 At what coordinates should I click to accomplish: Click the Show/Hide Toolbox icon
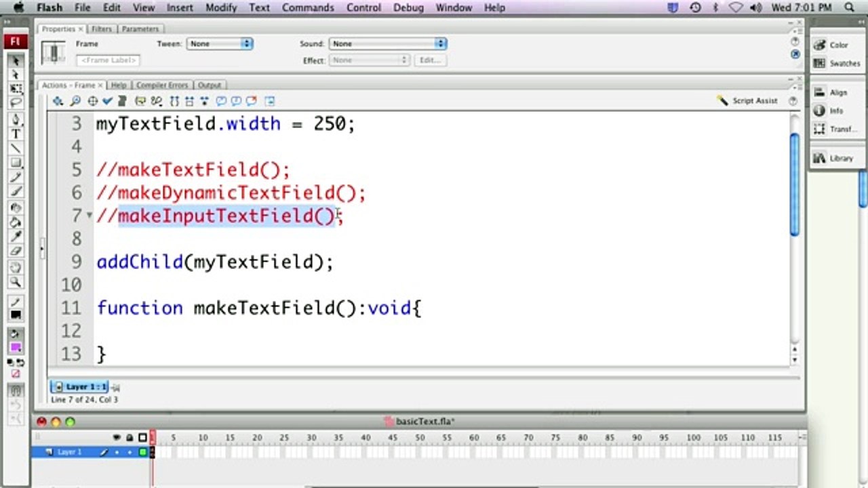pyautogui.click(x=270, y=101)
